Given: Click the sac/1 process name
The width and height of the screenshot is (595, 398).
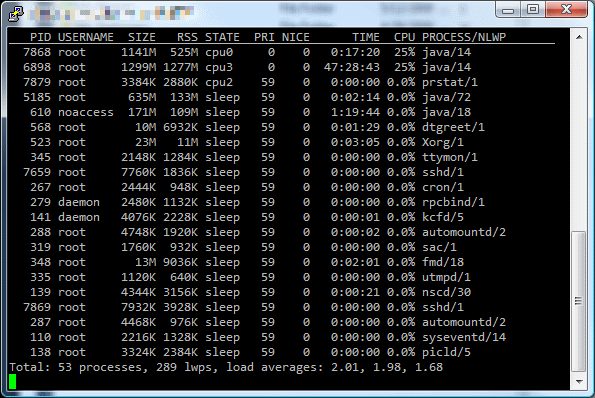Looking at the screenshot, I should (x=439, y=247).
